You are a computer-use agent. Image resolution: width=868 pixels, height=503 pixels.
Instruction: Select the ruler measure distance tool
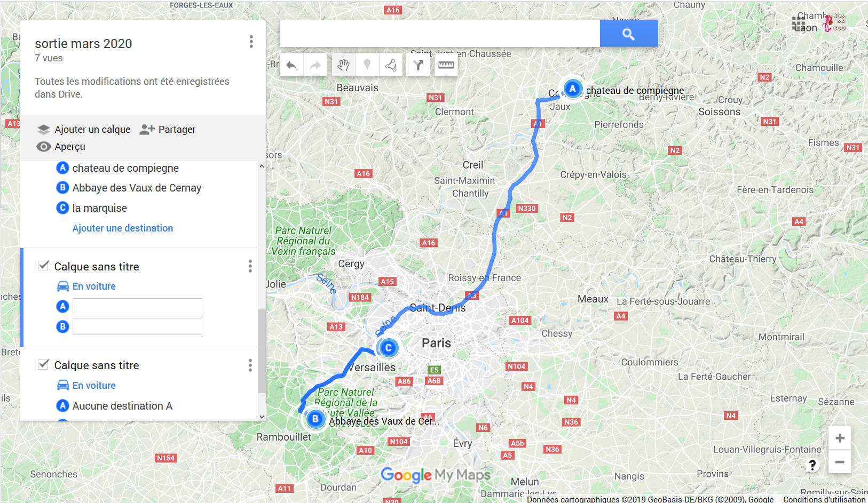click(x=446, y=65)
